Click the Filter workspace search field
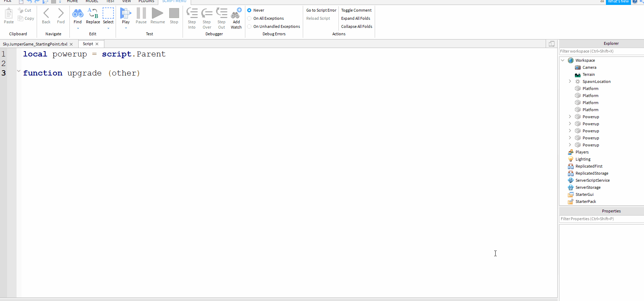Viewport: 644px width, 301px height. [x=601, y=51]
